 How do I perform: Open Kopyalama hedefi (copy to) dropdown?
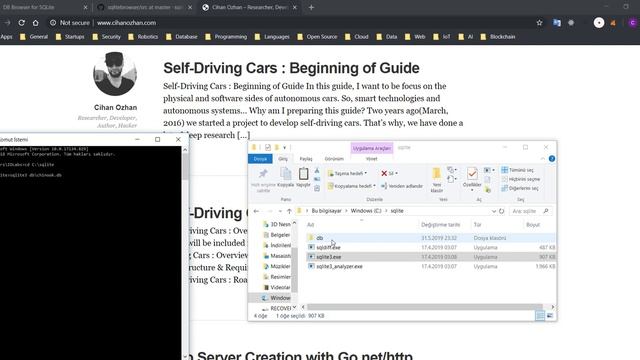(351, 186)
